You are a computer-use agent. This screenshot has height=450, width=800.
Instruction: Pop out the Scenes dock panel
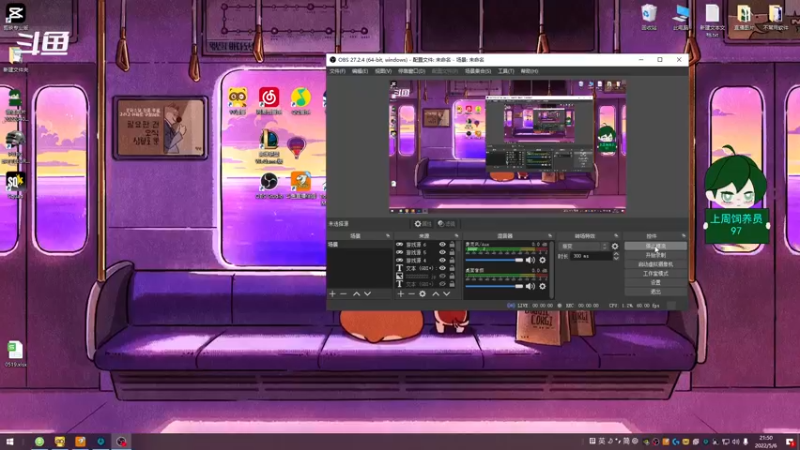tap(388, 236)
